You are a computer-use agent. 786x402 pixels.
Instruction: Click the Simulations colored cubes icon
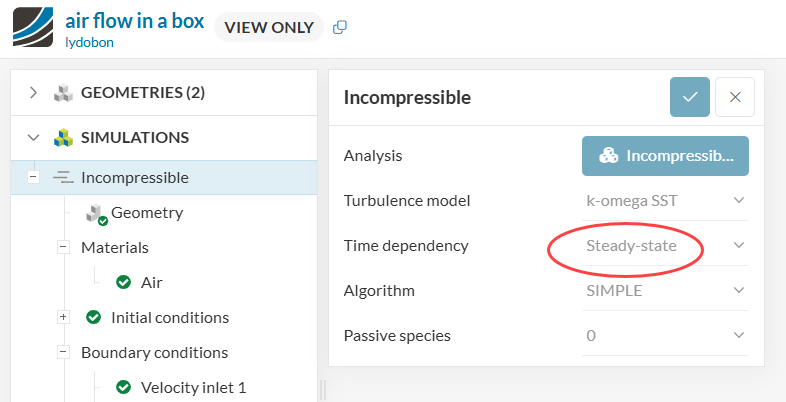63,137
